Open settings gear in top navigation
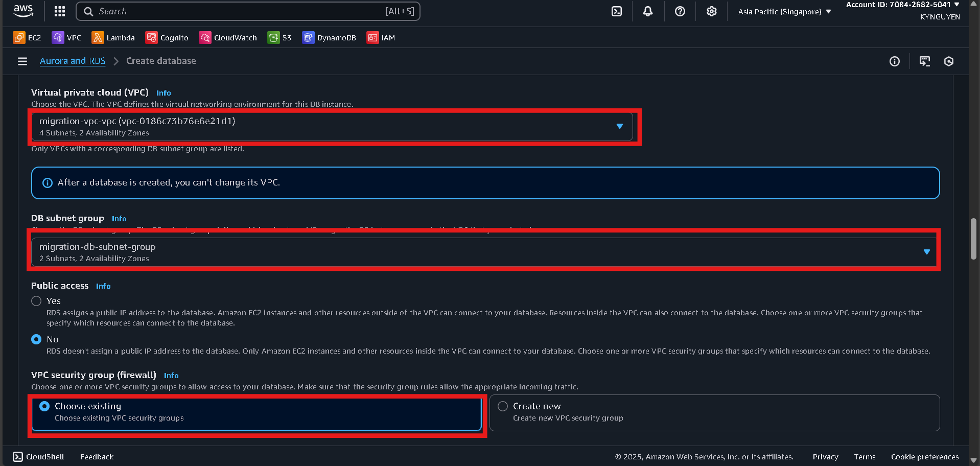Image resolution: width=980 pixels, height=466 pixels. (x=711, y=11)
